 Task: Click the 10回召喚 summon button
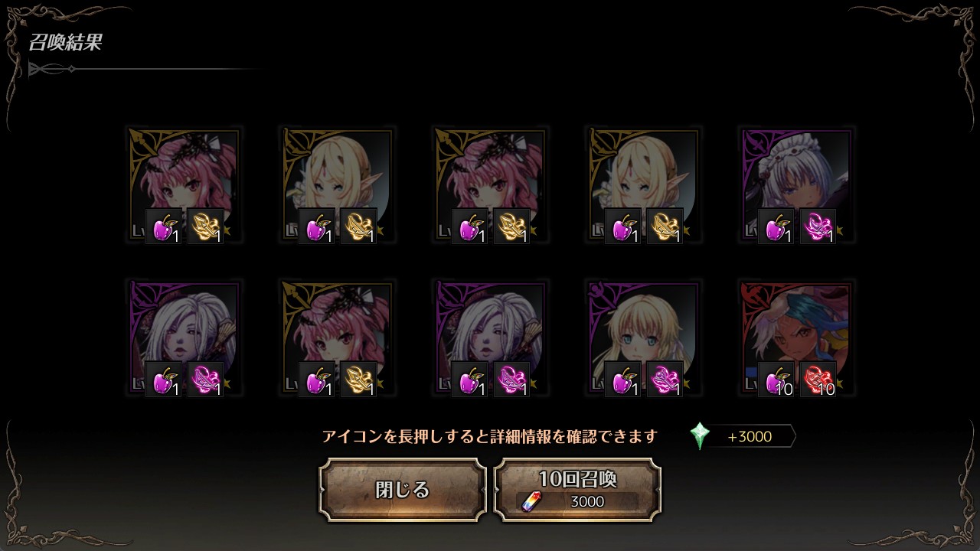click(x=577, y=490)
